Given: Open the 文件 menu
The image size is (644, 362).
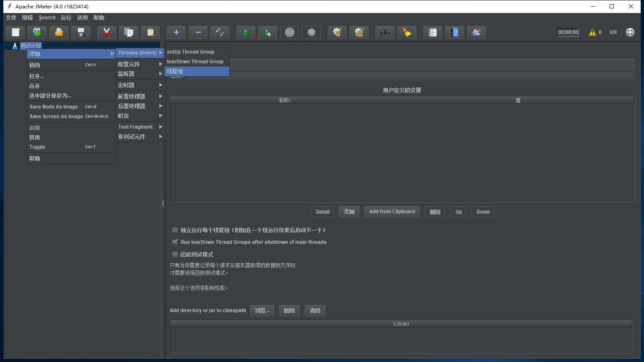Looking at the screenshot, I should pos(11,18).
